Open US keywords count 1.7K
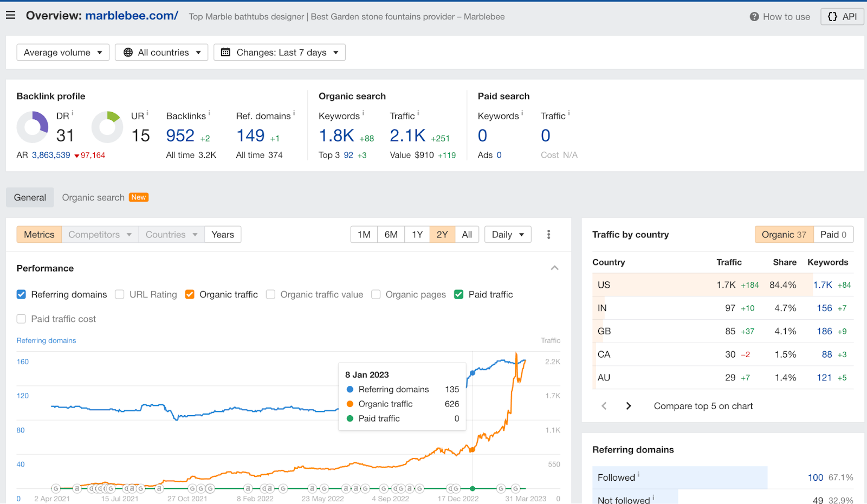This screenshot has width=867, height=504. pos(823,285)
